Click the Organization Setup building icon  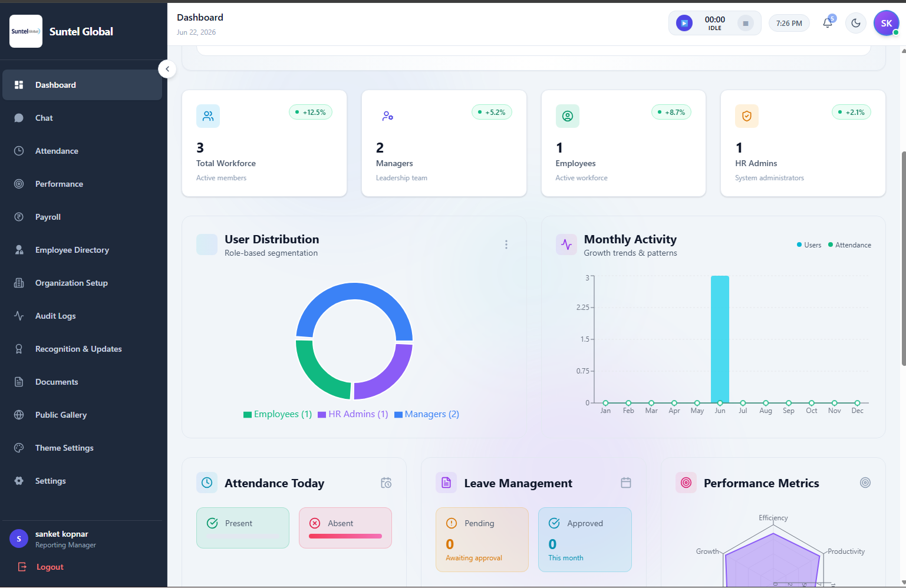coord(19,283)
